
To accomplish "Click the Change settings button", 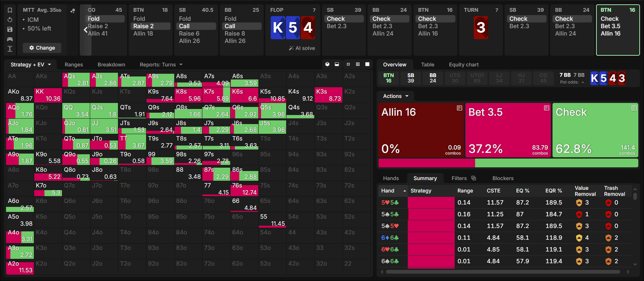I will pos(42,48).
